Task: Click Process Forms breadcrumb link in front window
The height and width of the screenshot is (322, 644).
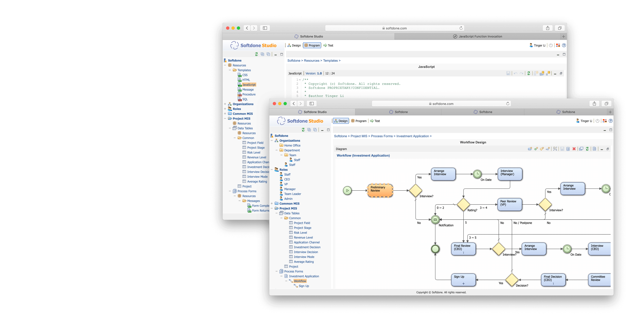Action: click(382, 136)
